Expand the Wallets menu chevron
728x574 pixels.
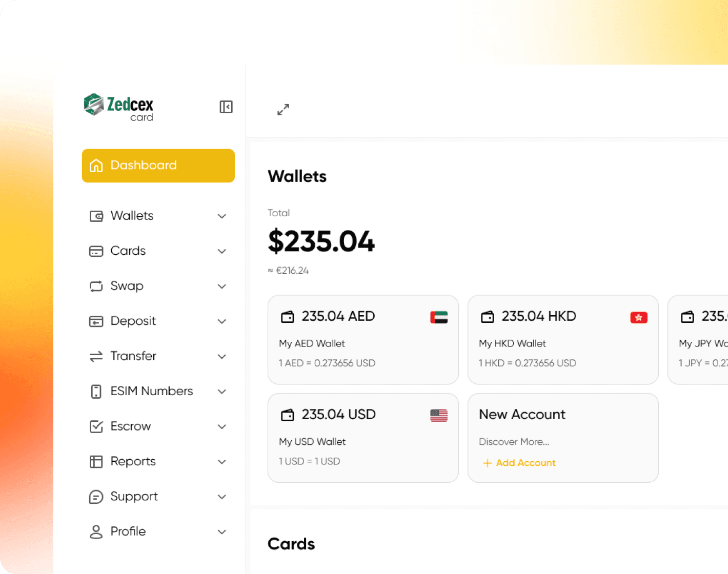(x=221, y=216)
